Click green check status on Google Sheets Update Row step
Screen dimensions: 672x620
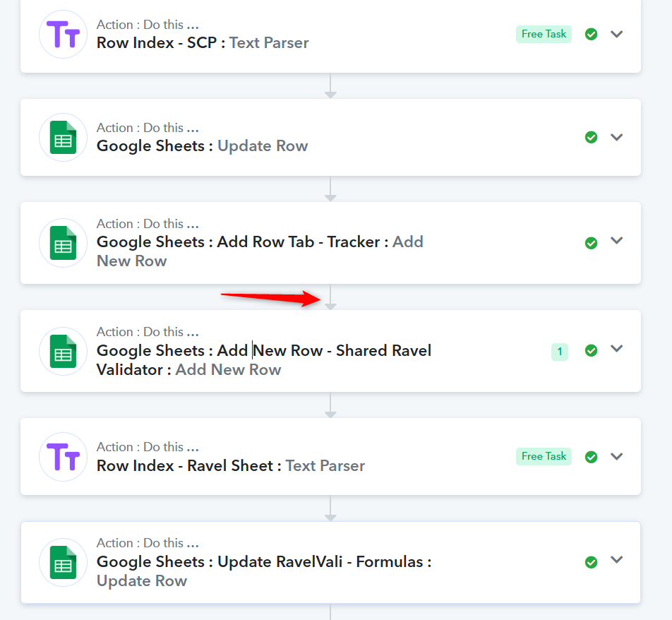[x=591, y=137]
